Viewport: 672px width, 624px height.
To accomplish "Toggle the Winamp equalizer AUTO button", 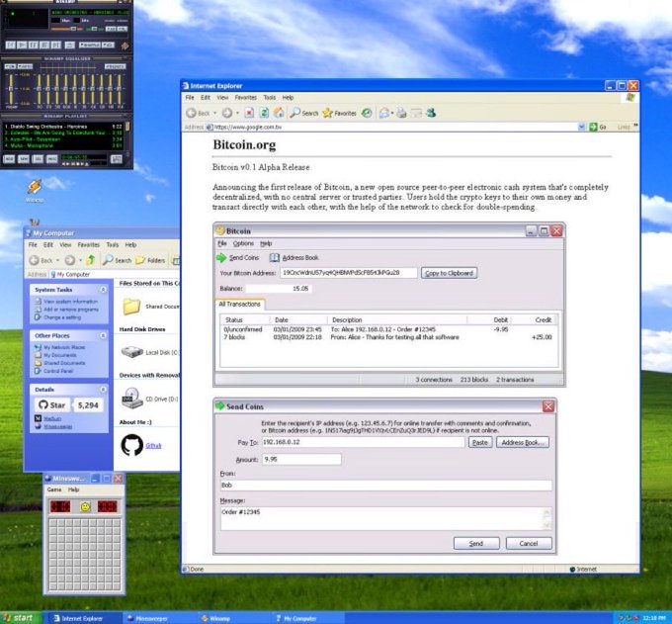I will [x=26, y=66].
